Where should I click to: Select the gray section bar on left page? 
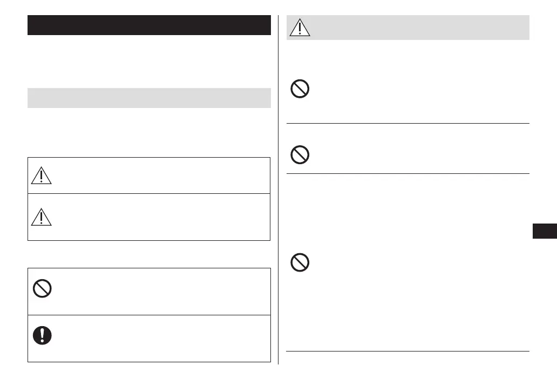[x=149, y=98]
